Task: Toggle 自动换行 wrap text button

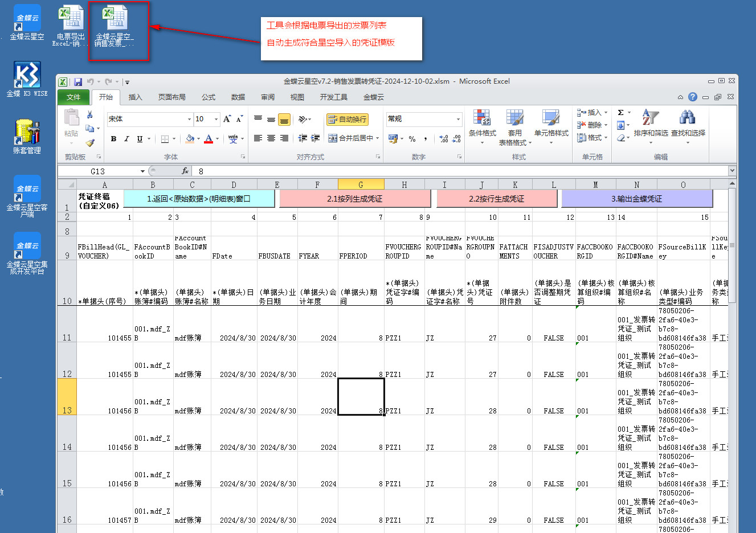Action: pyautogui.click(x=347, y=120)
